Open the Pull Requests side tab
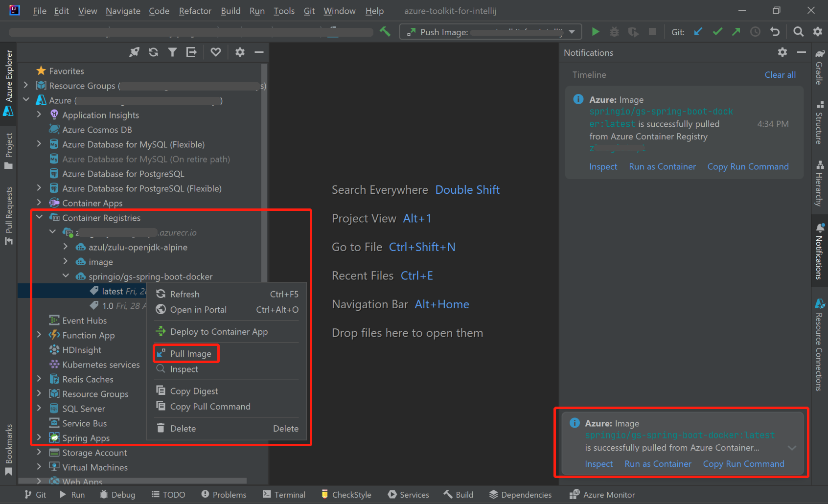 8,215
